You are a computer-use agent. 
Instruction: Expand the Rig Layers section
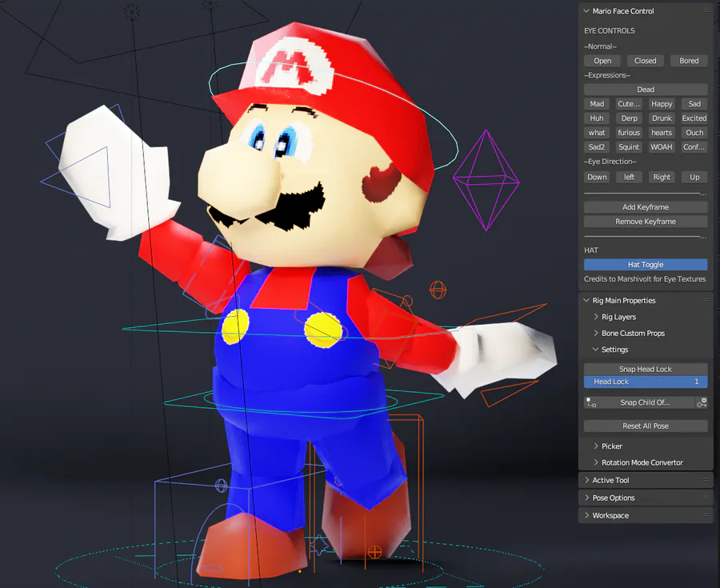[595, 317]
